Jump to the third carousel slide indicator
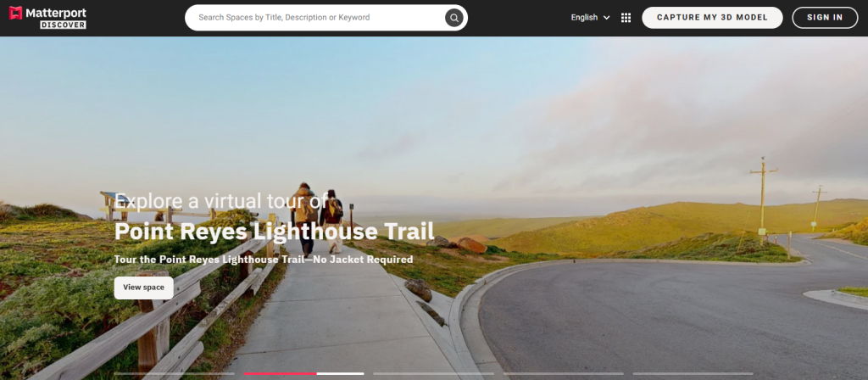This screenshot has height=380, width=868. pos(433,374)
